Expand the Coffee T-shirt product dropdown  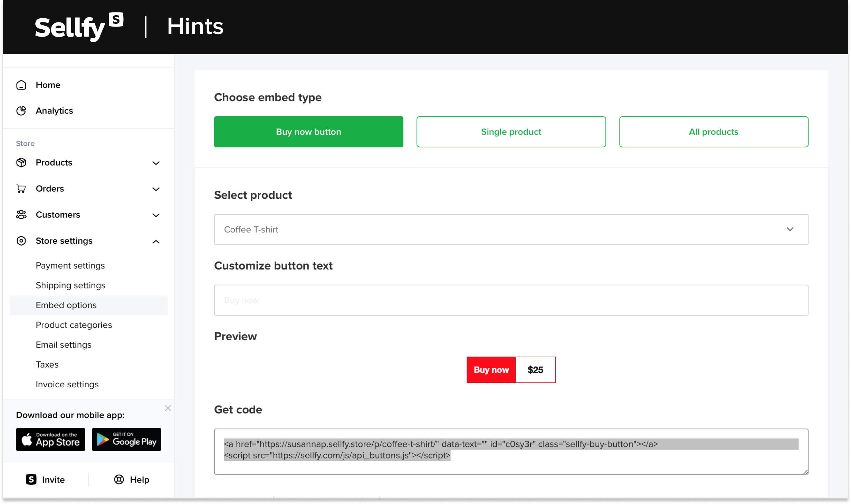(791, 229)
